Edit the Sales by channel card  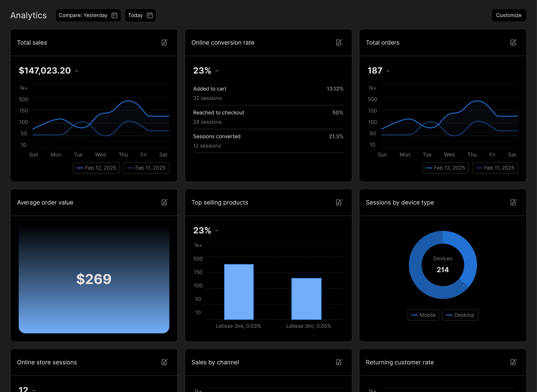(x=339, y=362)
